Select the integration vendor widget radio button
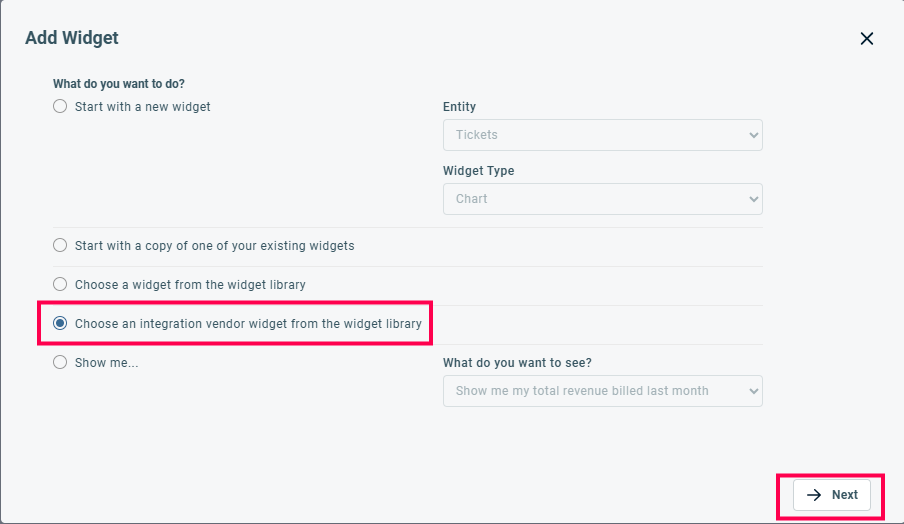 (x=60, y=323)
